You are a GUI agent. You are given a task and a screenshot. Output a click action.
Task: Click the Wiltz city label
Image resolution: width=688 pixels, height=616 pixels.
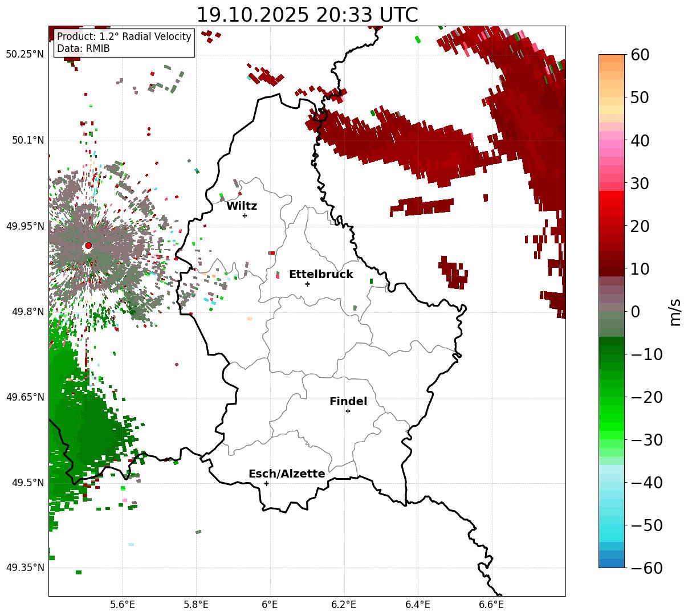point(242,206)
